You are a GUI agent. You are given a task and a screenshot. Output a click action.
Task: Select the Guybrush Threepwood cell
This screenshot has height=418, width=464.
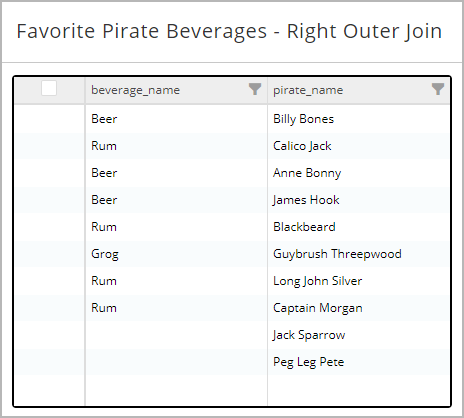point(359,254)
